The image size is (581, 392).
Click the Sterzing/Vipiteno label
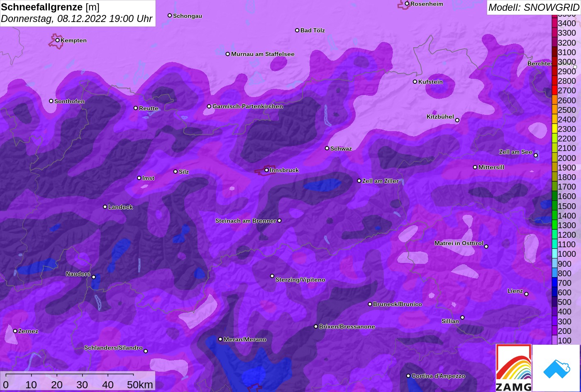(300, 280)
